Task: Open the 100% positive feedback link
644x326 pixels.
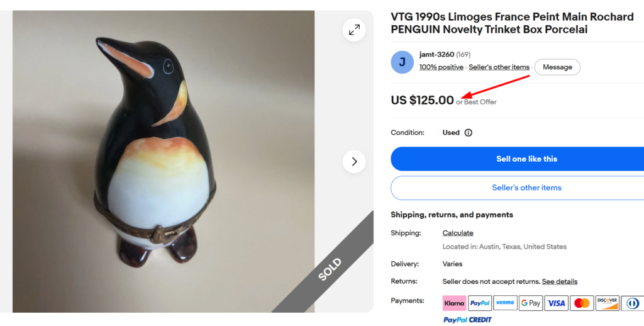Action: 441,67
